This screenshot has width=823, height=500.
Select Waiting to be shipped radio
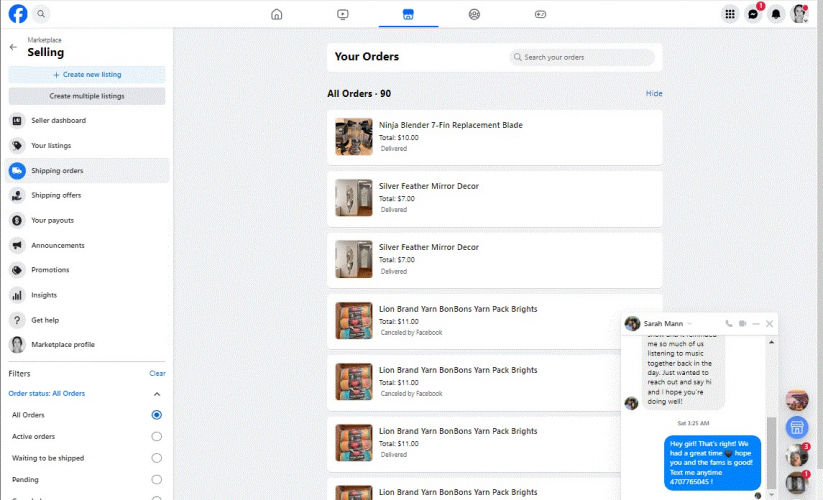(x=156, y=458)
